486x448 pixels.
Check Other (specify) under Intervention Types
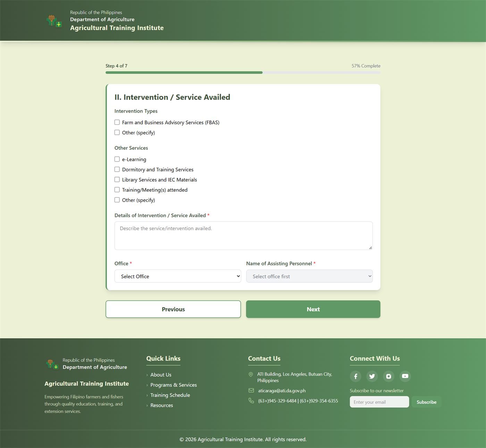click(117, 132)
